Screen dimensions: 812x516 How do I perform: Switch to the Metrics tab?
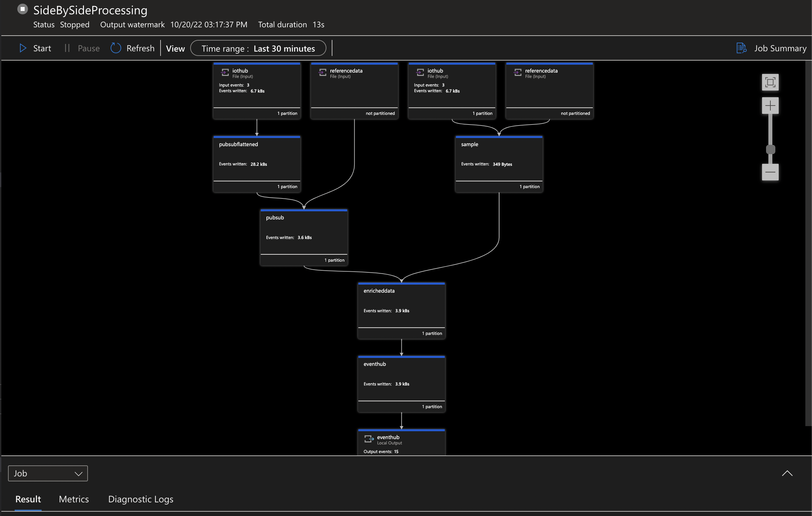pos(74,499)
